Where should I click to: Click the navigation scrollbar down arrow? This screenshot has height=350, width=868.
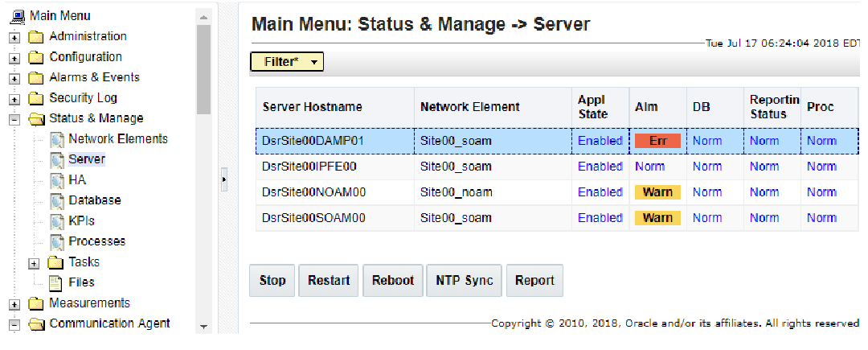pyautogui.click(x=203, y=327)
